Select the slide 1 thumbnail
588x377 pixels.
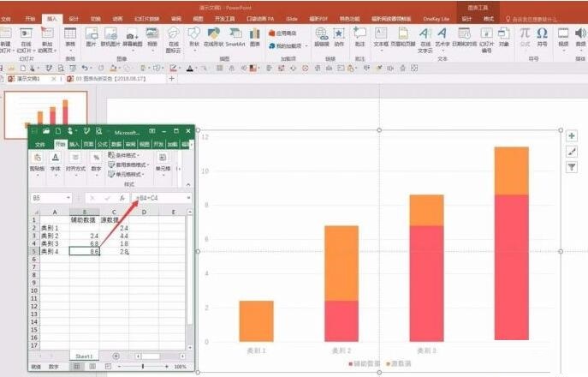45,115
